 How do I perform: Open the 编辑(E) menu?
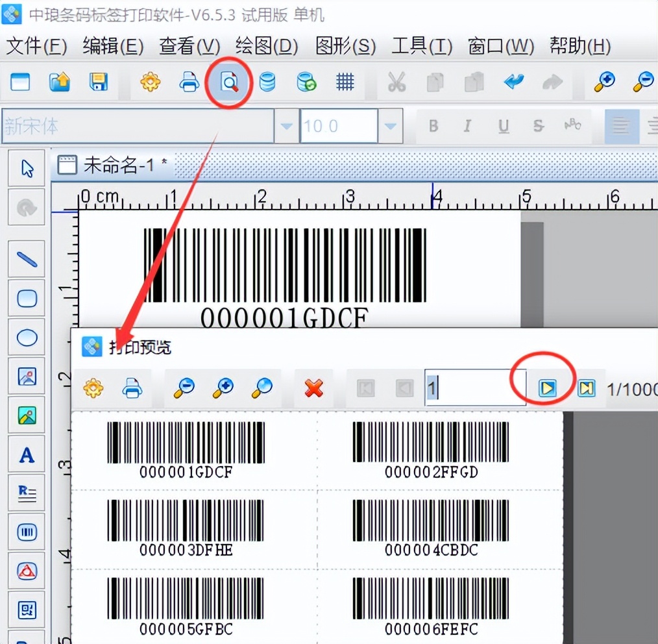(x=114, y=45)
